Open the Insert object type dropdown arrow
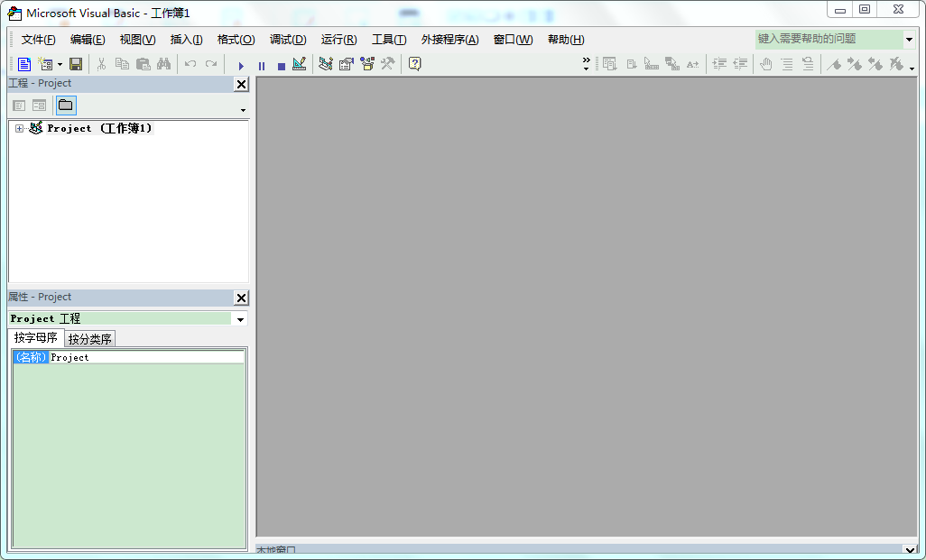 tap(60, 64)
